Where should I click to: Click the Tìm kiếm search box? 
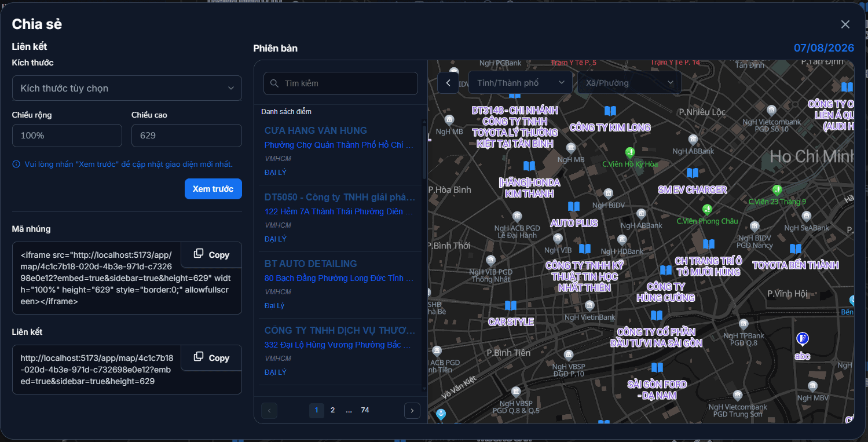coord(340,83)
